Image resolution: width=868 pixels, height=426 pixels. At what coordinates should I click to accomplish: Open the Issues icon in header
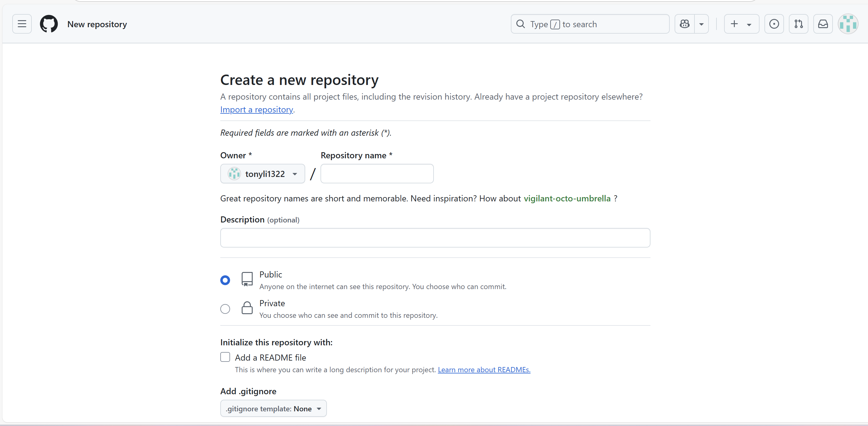tap(774, 24)
